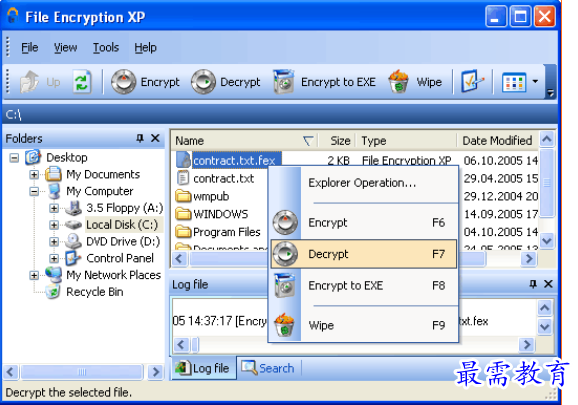This screenshot has width=578, height=405.
Task: Pin the Log file panel
Action: click(x=533, y=284)
